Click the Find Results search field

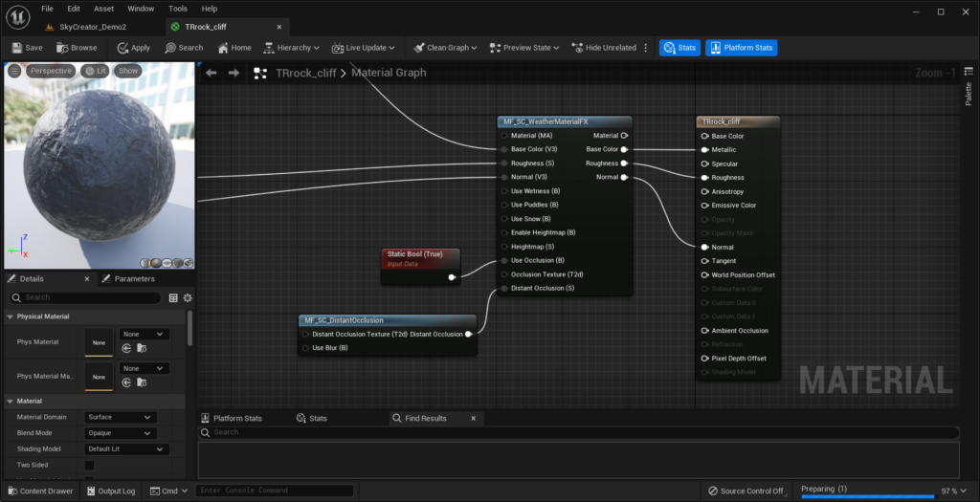click(x=579, y=432)
